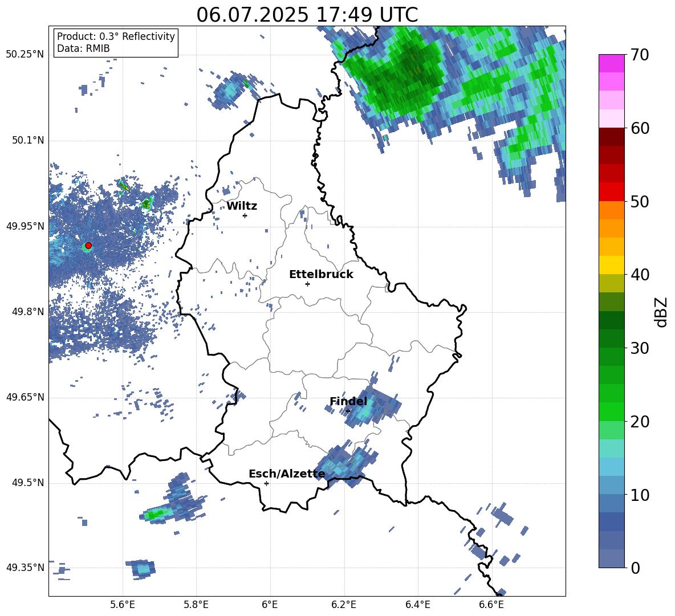Click the Esch/Alzette station cross marker
The image size is (675, 616).
click(266, 483)
